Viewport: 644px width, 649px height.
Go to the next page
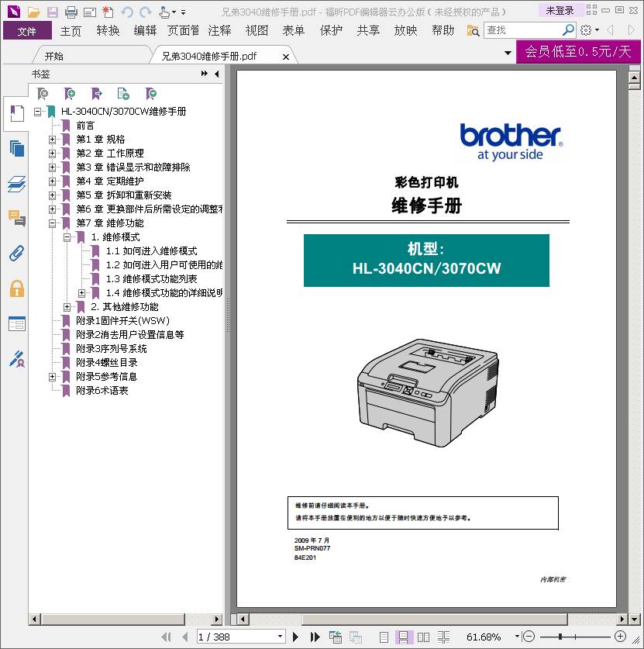point(295,637)
